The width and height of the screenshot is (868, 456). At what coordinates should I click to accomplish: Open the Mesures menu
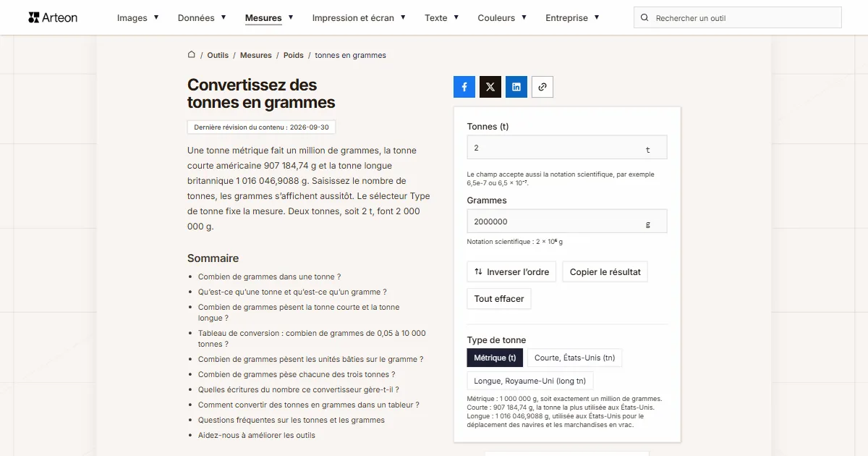click(x=269, y=17)
